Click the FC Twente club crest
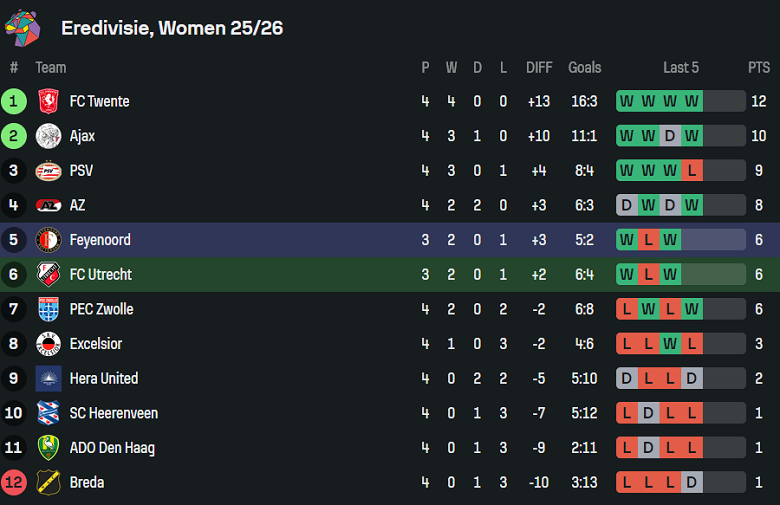The image size is (780, 505). (48, 101)
